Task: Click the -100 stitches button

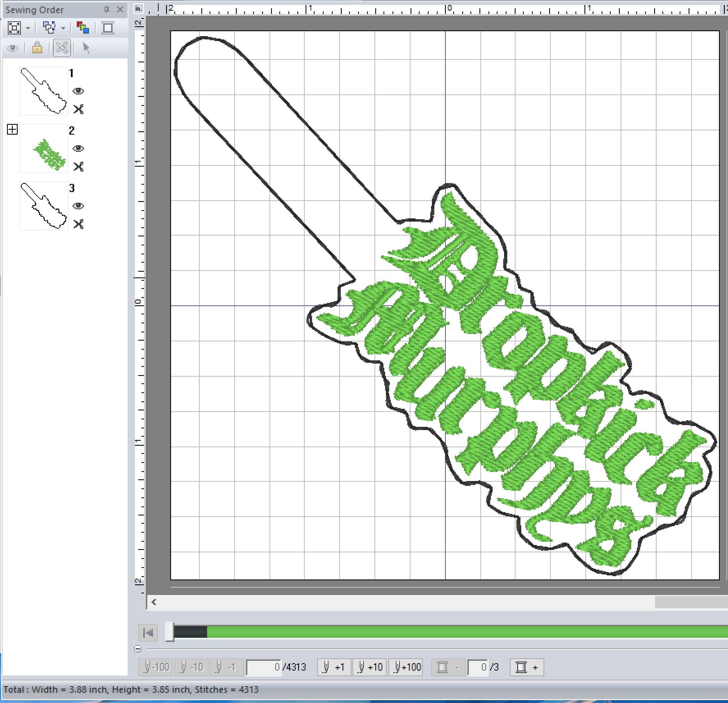Action: pos(156,667)
